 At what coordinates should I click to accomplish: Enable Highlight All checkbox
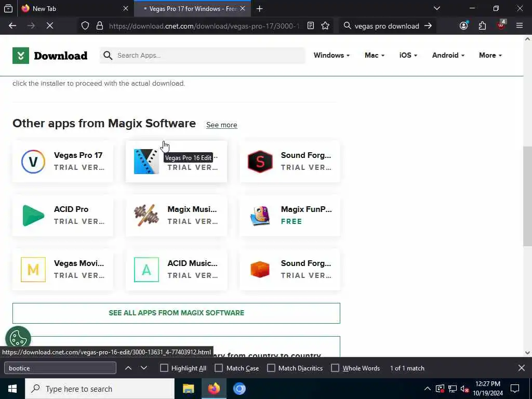[164, 368]
